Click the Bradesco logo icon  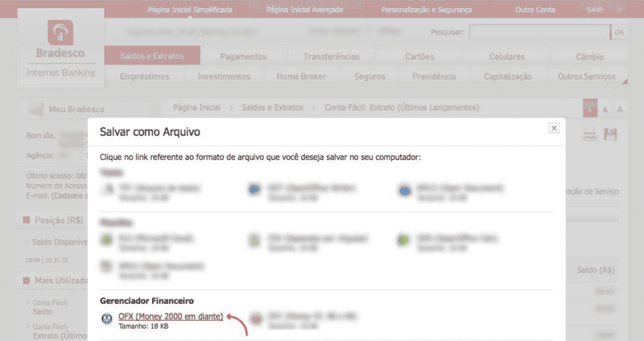[x=60, y=33]
